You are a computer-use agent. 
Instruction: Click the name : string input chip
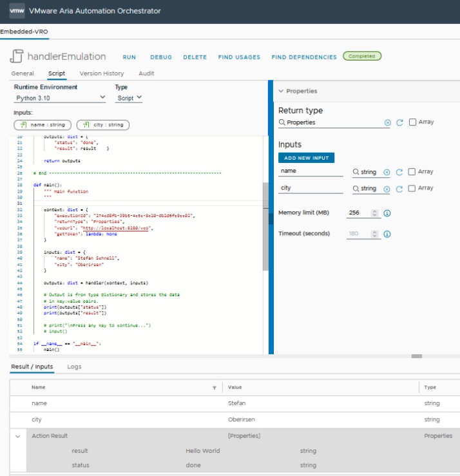click(x=43, y=125)
